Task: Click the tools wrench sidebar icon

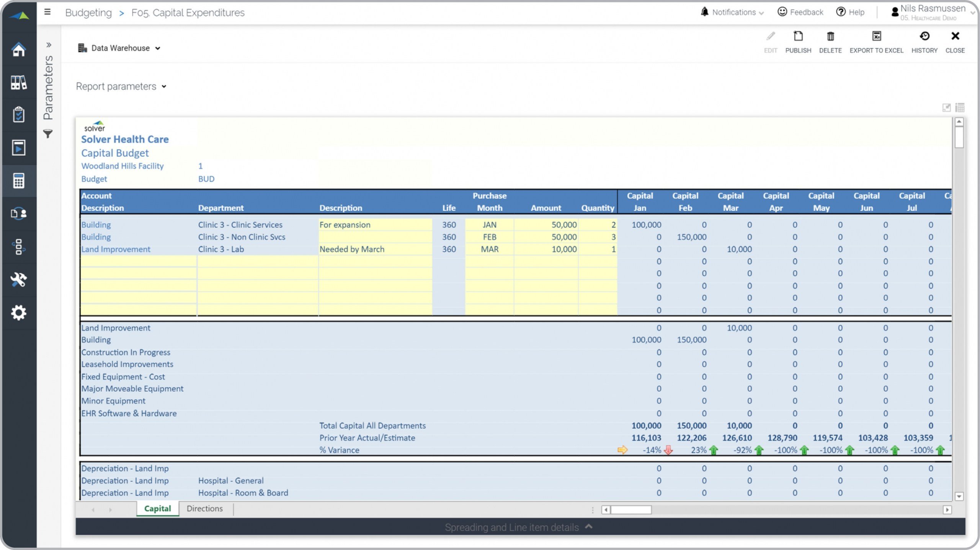Action: tap(18, 280)
